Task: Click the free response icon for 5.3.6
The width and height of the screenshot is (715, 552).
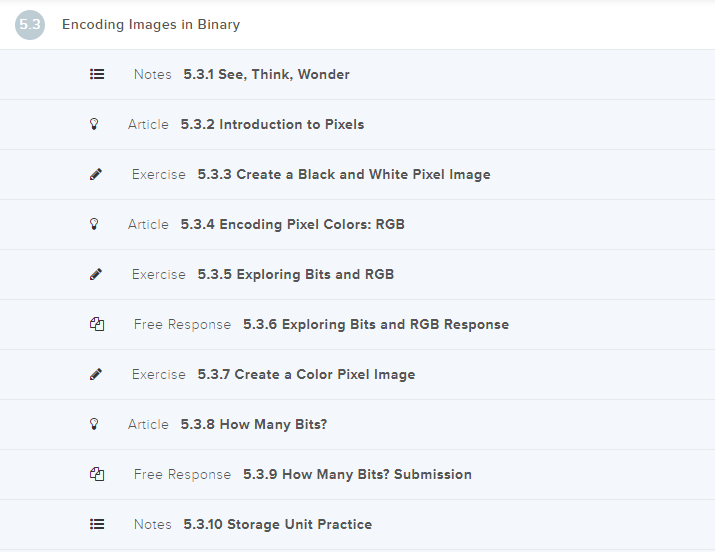Action: 97,324
